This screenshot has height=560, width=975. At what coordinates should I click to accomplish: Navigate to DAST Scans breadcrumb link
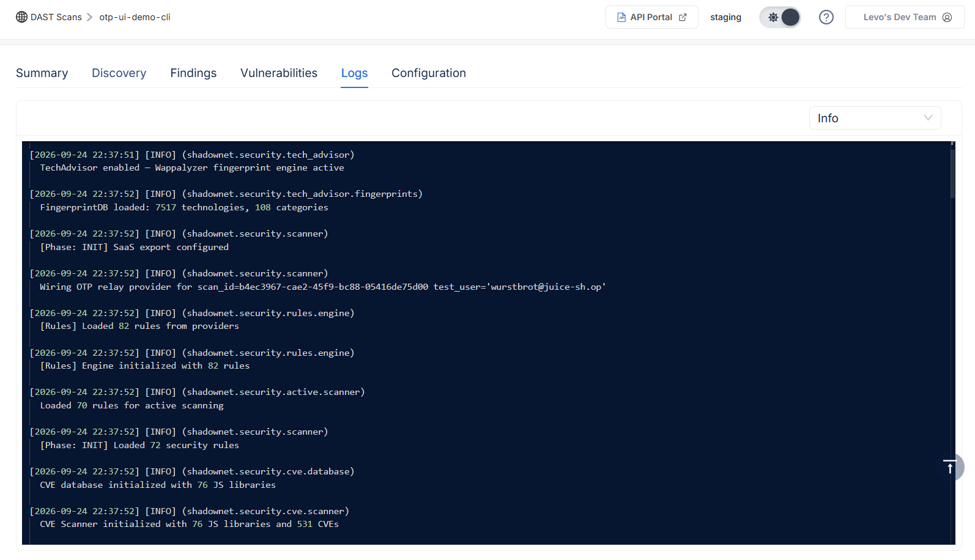click(56, 17)
